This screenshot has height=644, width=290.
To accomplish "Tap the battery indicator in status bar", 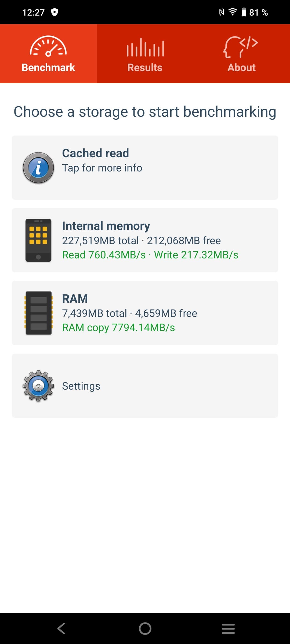I will [x=244, y=12].
